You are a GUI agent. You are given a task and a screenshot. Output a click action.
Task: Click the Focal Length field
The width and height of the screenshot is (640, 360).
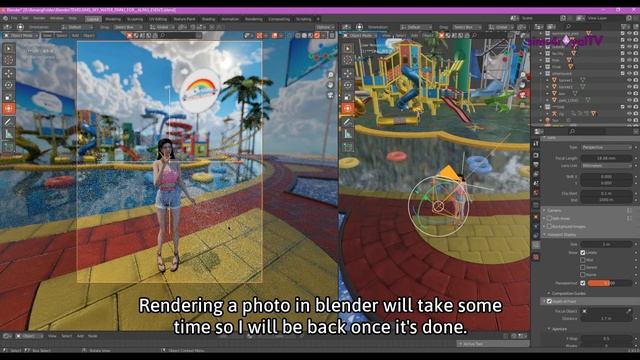click(606, 158)
